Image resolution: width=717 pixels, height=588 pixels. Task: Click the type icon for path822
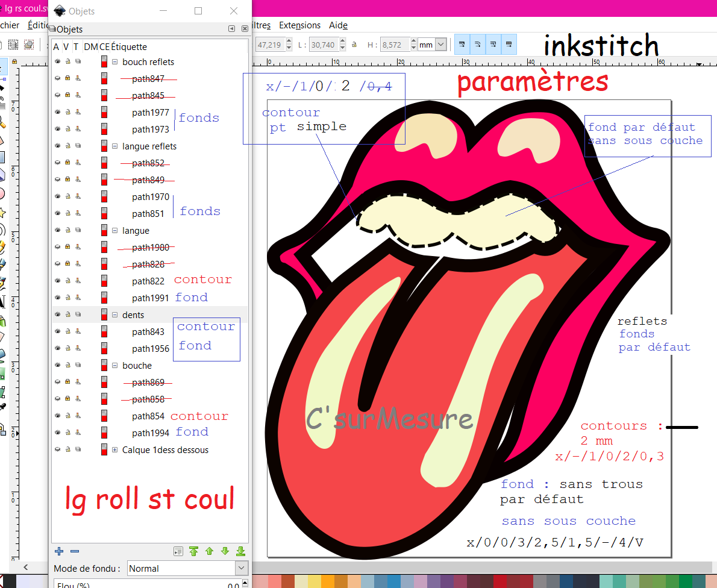point(78,281)
